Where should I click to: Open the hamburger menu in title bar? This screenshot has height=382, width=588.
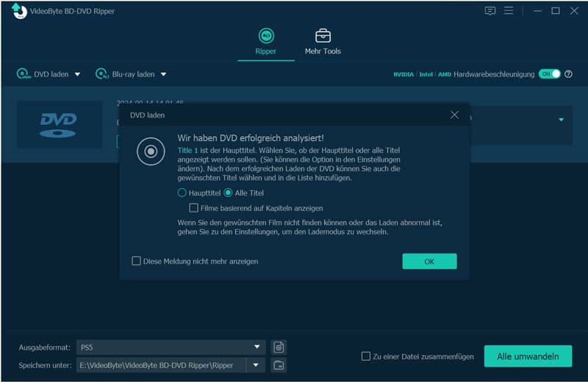[509, 10]
